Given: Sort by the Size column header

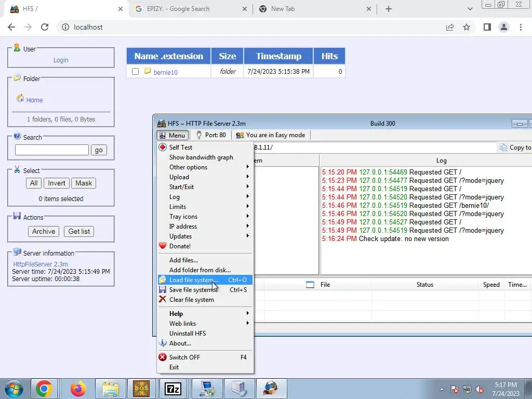Looking at the screenshot, I should [x=228, y=56].
